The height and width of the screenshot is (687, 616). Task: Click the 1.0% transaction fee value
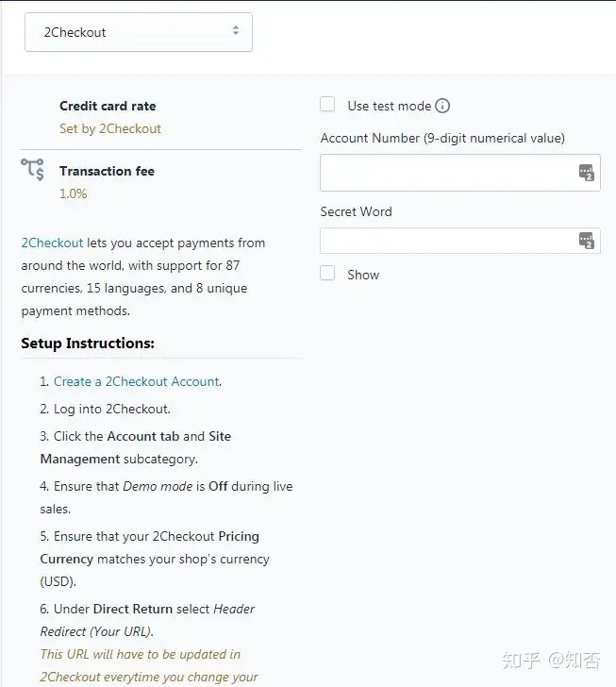(x=73, y=193)
